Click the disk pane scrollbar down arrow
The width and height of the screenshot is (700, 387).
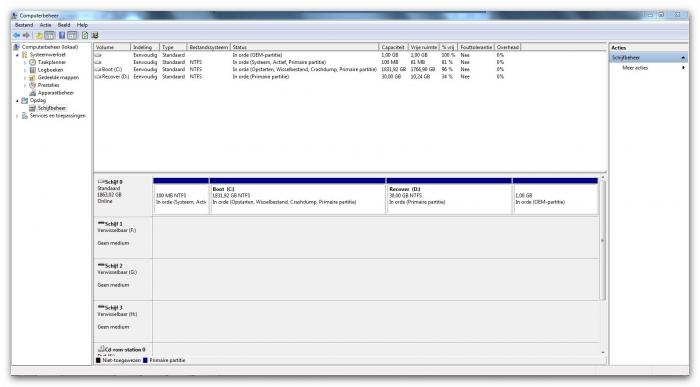[x=603, y=353]
